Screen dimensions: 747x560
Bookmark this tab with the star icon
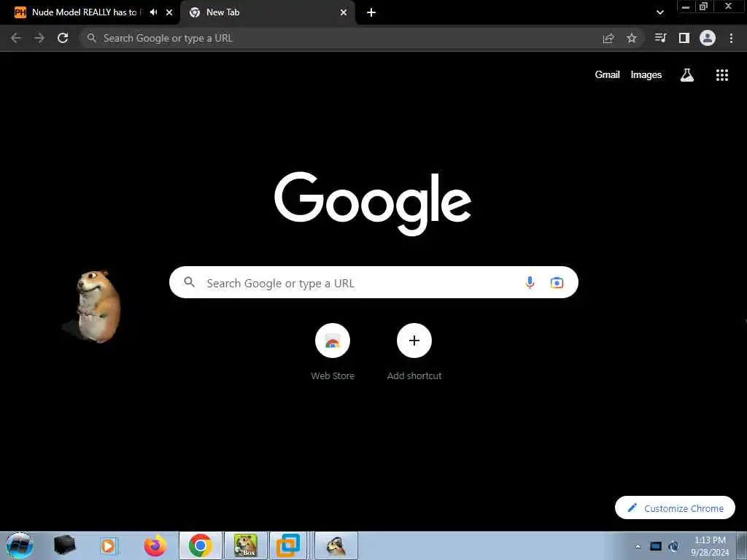pos(632,38)
